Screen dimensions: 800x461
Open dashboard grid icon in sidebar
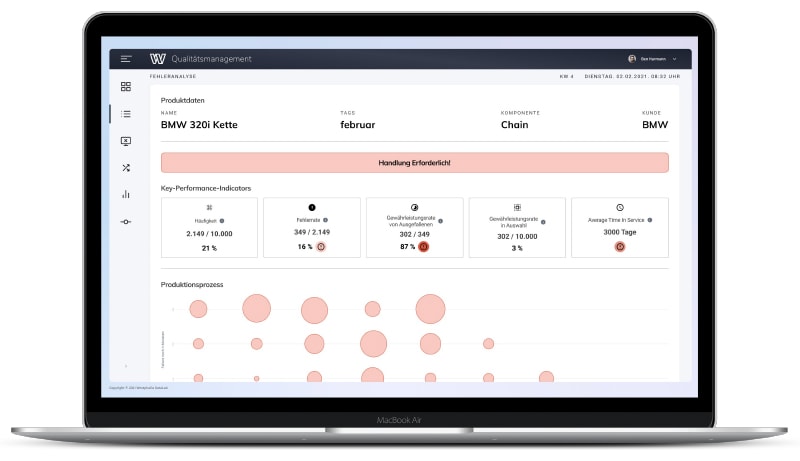coord(126,87)
